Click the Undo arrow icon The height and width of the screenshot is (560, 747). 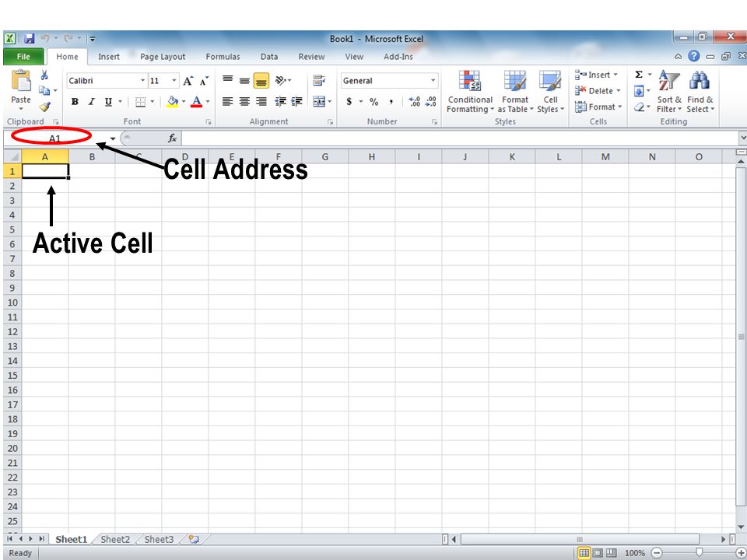45,38
